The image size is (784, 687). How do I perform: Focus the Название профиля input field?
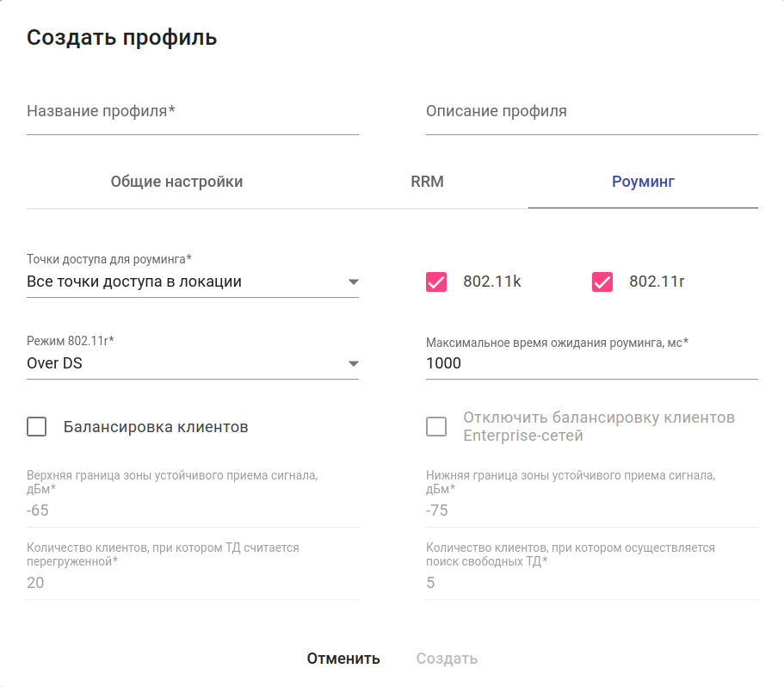point(192,113)
